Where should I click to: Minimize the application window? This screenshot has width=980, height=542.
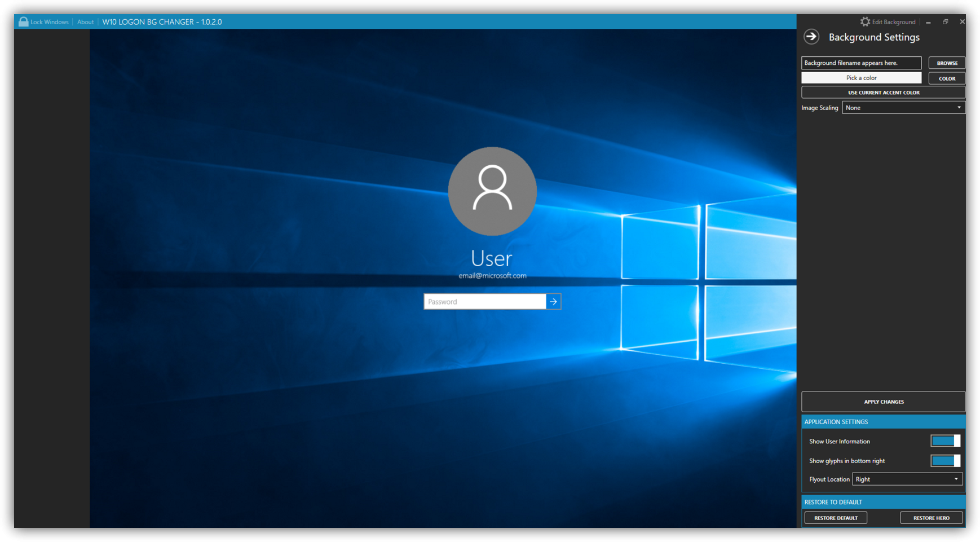coord(928,22)
